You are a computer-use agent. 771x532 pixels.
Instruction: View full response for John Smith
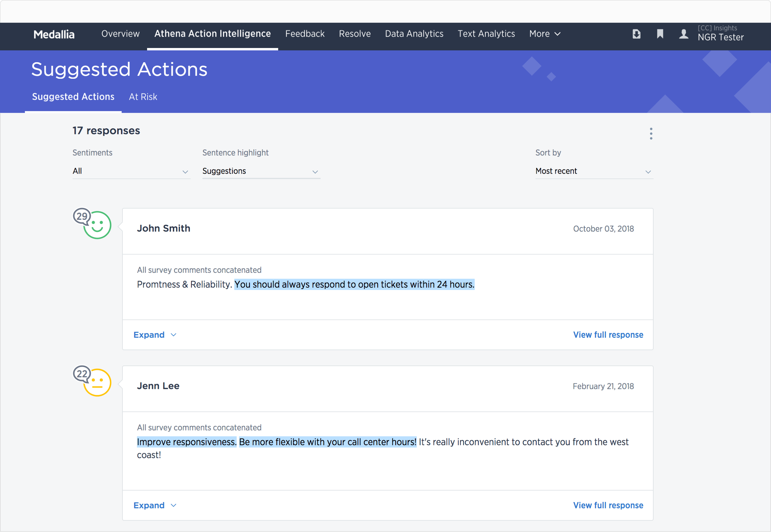coord(608,335)
